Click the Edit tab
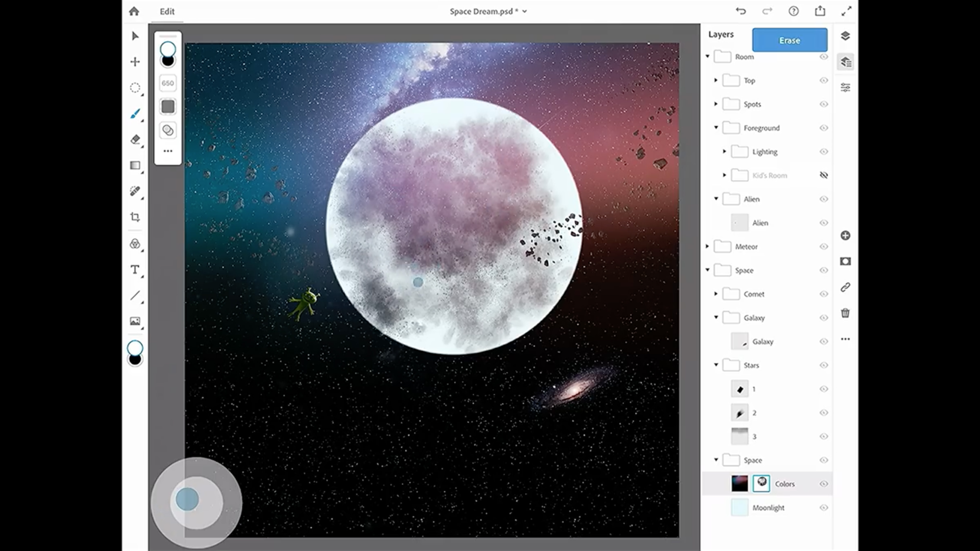The height and width of the screenshot is (551, 980). (167, 11)
